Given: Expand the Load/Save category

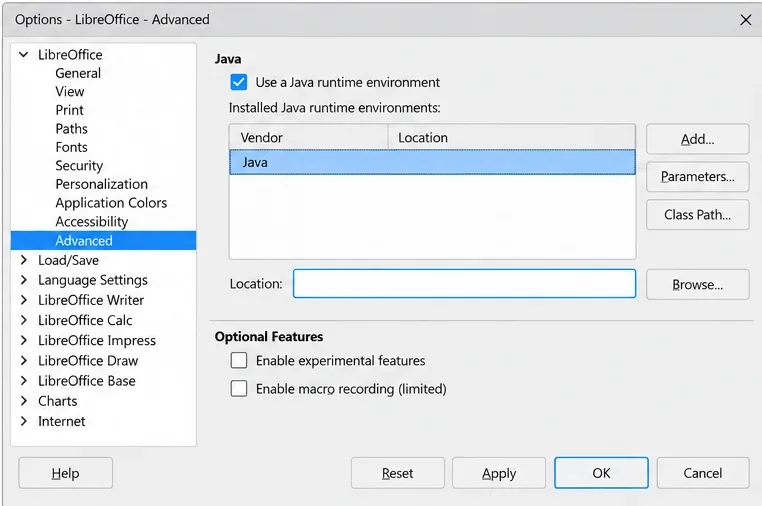Looking at the screenshot, I should 23,260.
